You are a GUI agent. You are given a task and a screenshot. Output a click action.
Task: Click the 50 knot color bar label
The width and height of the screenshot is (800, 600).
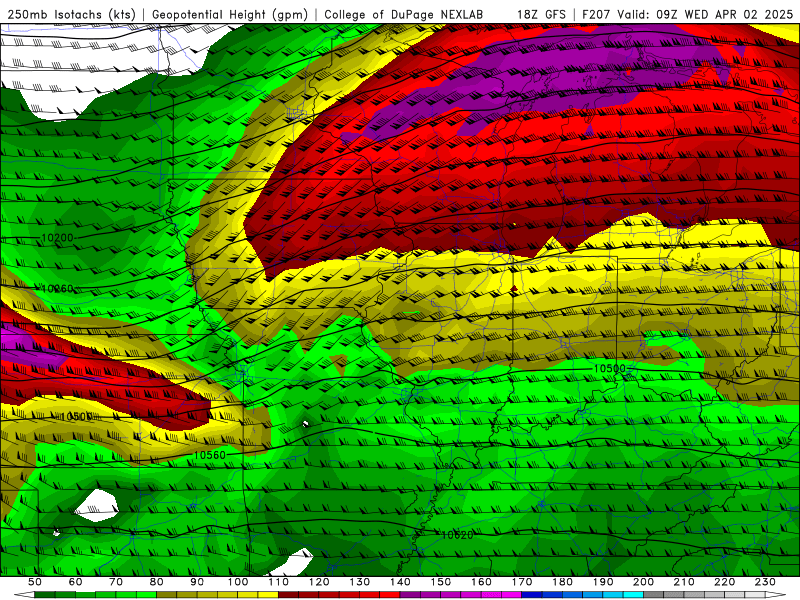(34, 582)
